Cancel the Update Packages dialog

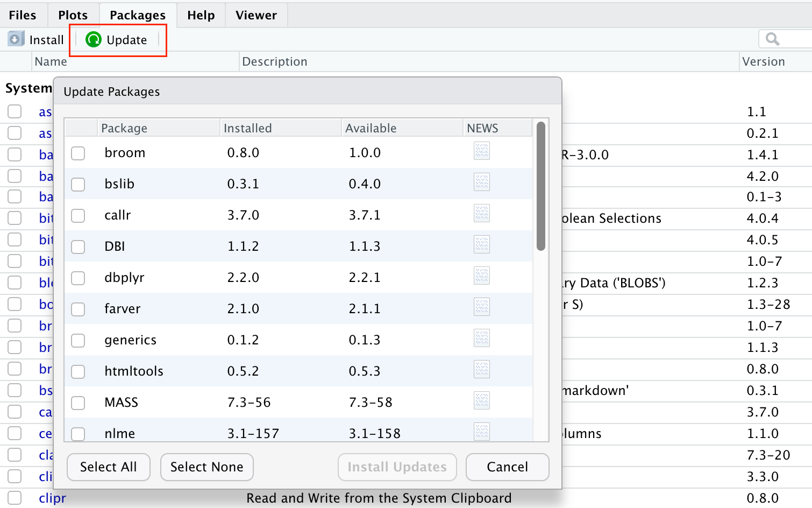coord(508,467)
